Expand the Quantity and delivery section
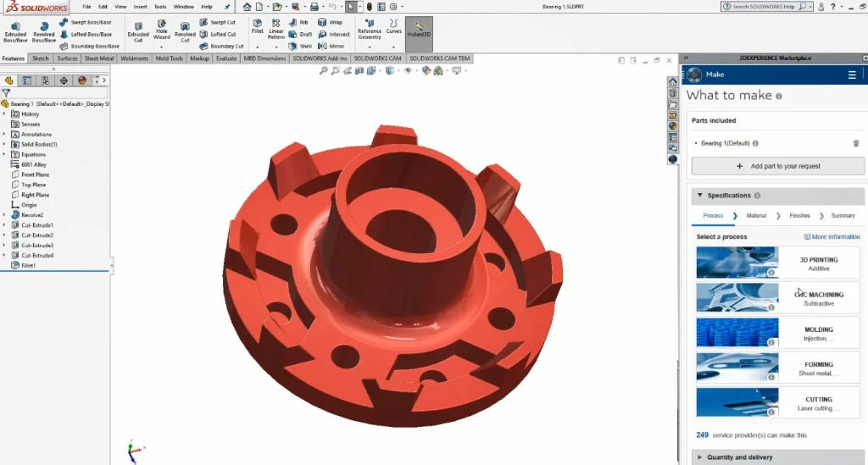 point(700,457)
